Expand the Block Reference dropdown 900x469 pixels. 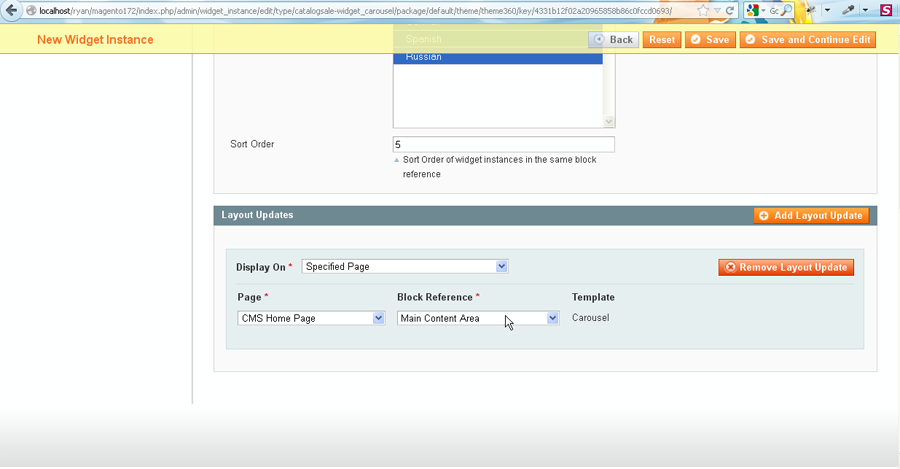click(478, 318)
